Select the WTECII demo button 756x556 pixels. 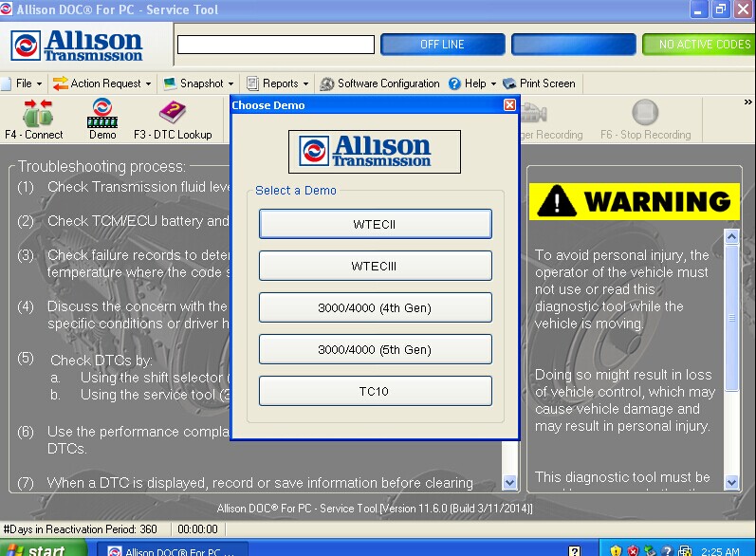375,224
